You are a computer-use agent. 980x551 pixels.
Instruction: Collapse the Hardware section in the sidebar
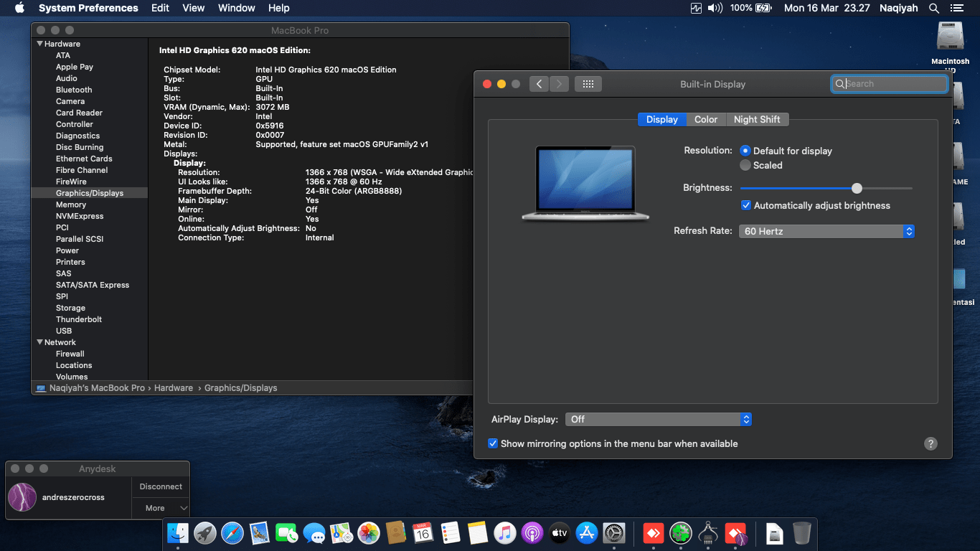tap(39, 44)
